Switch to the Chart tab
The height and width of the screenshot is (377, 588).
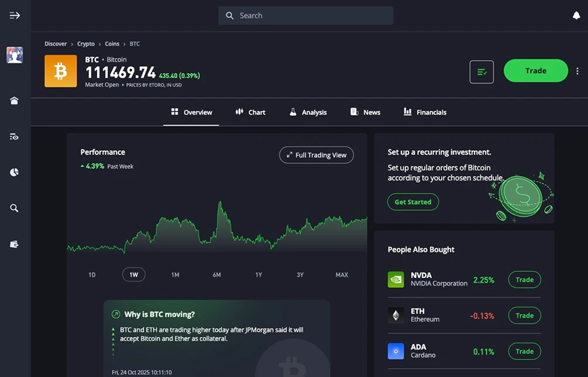(x=250, y=112)
